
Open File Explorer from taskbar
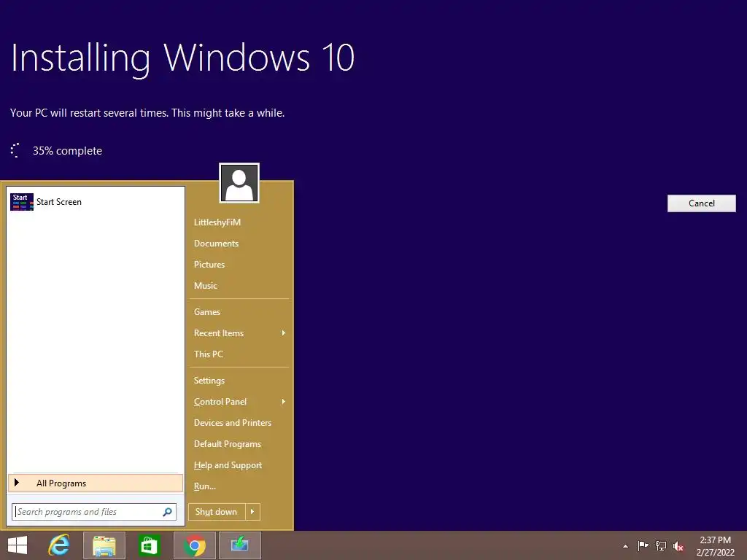point(104,545)
